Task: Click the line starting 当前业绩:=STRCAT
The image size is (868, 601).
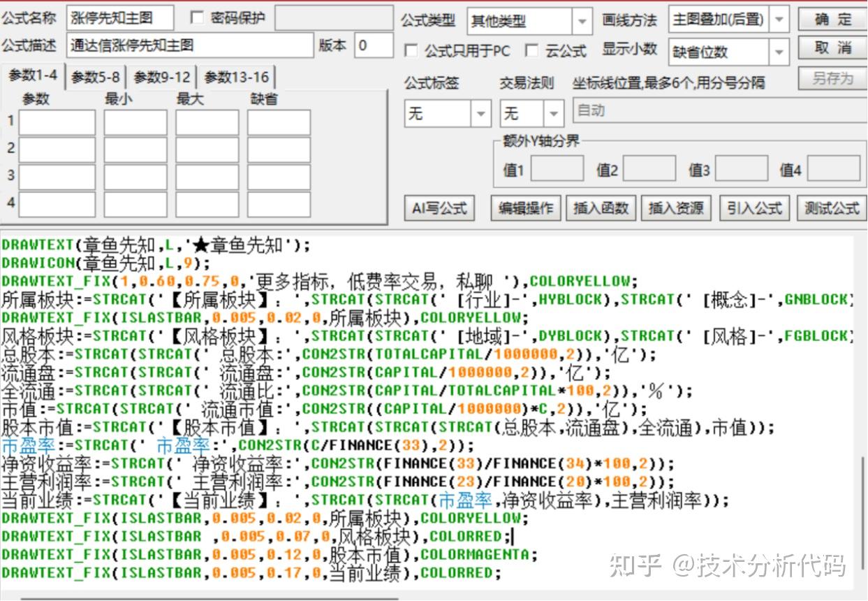Action: (x=365, y=500)
